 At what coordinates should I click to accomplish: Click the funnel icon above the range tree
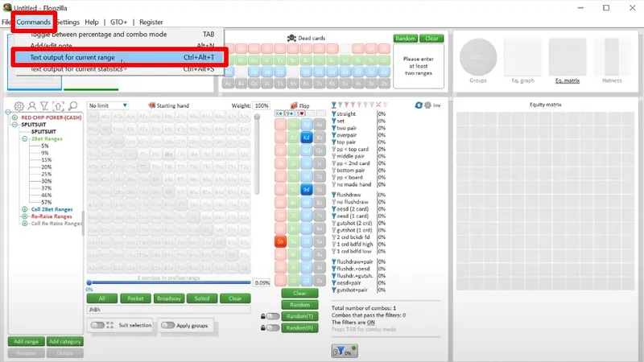(44, 106)
